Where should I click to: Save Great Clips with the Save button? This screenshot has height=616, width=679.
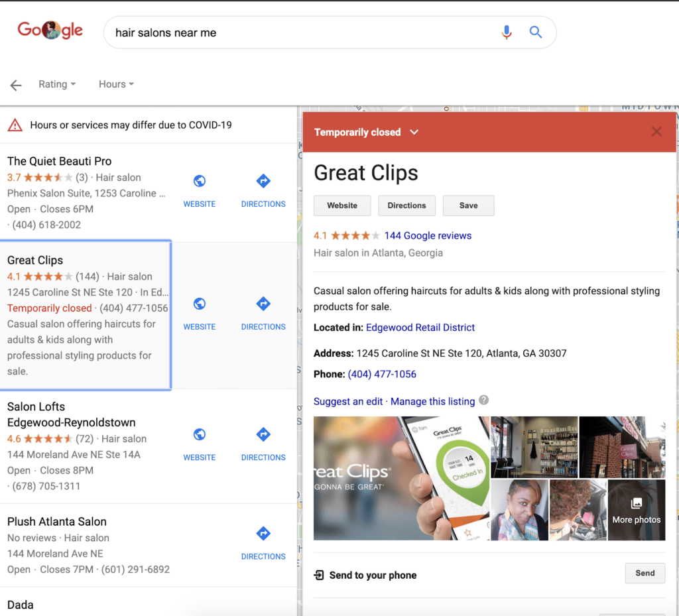tap(469, 205)
